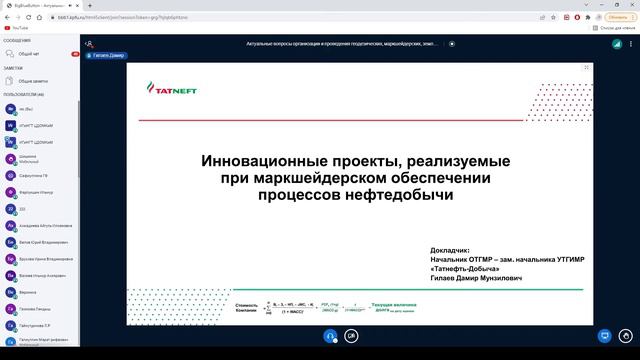Image resolution: width=640 pixels, height=360 pixels.
Task: Bookmark this page with the star
Action: [x=553, y=18]
